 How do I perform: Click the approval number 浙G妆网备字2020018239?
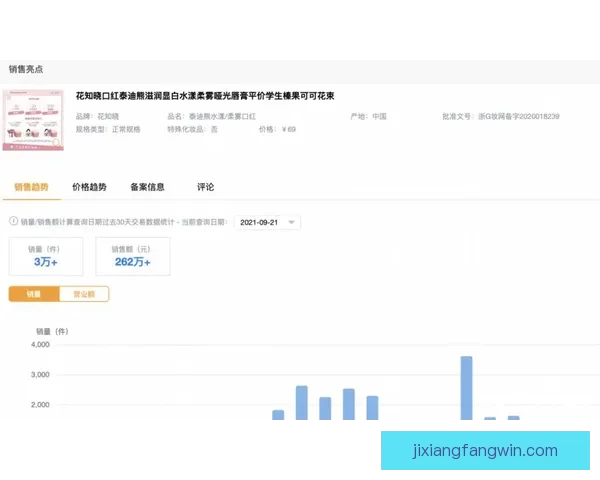click(518, 116)
